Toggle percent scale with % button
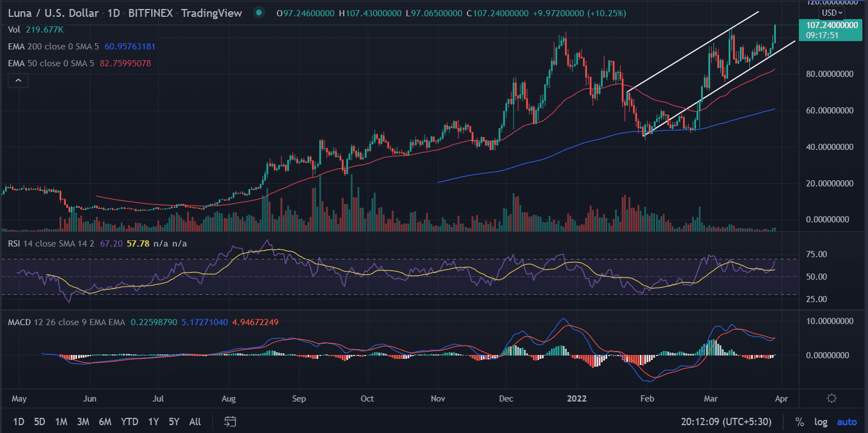This screenshot has width=868, height=433. click(x=799, y=422)
